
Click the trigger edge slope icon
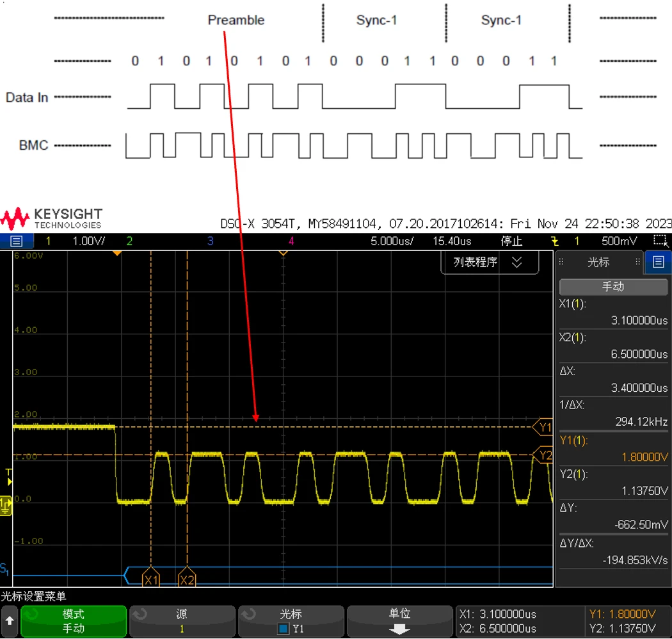pos(554,241)
